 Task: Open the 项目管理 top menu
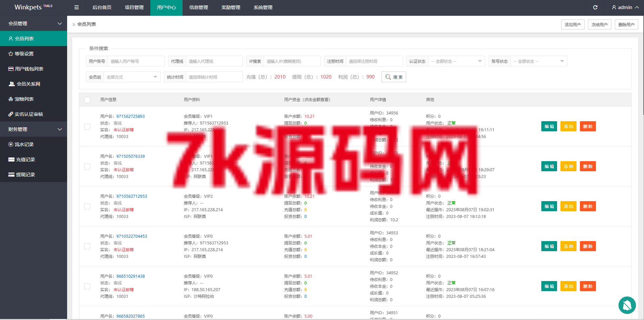click(x=134, y=7)
